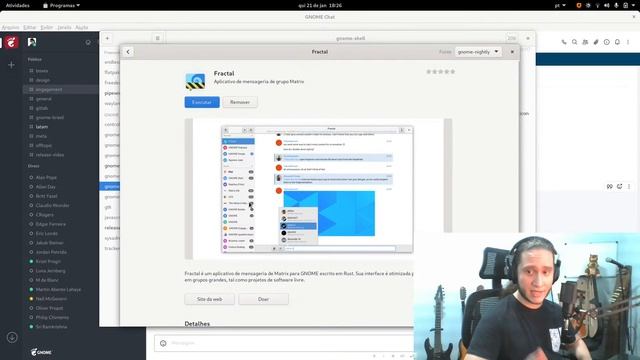Click the plus button in Fractal's header
640x360 pixels.
point(107,38)
